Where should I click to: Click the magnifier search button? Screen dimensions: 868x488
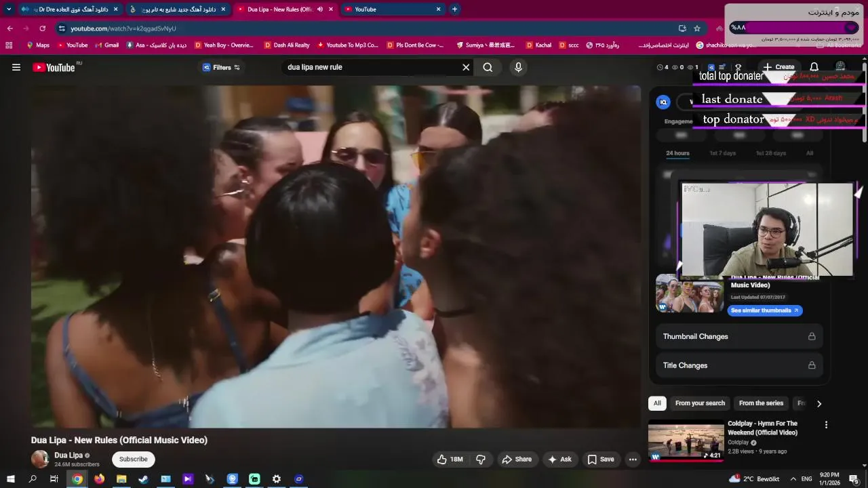coord(488,67)
